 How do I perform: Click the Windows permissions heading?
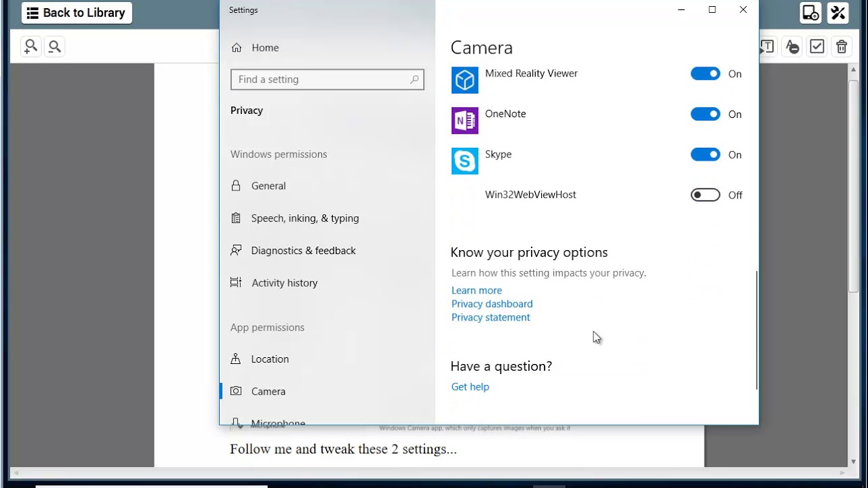point(279,154)
